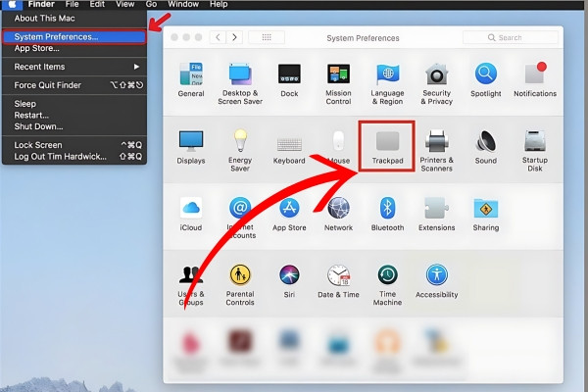Open the Keyboard preferences pane
588x392 pixels.
tap(289, 150)
